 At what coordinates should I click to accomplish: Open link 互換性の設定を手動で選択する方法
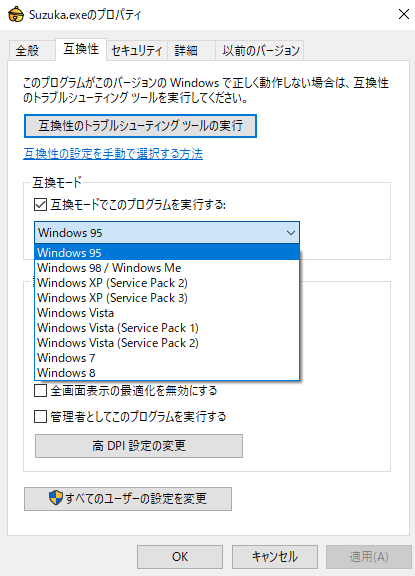113,154
